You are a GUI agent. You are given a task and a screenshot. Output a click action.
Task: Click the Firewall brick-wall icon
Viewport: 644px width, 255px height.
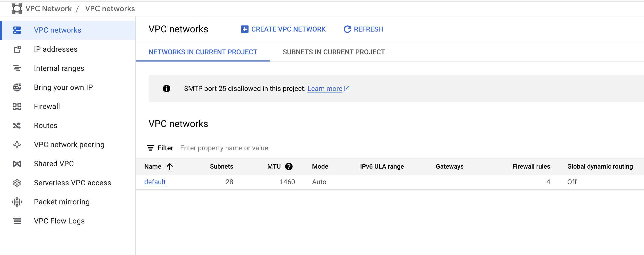[x=17, y=107]
